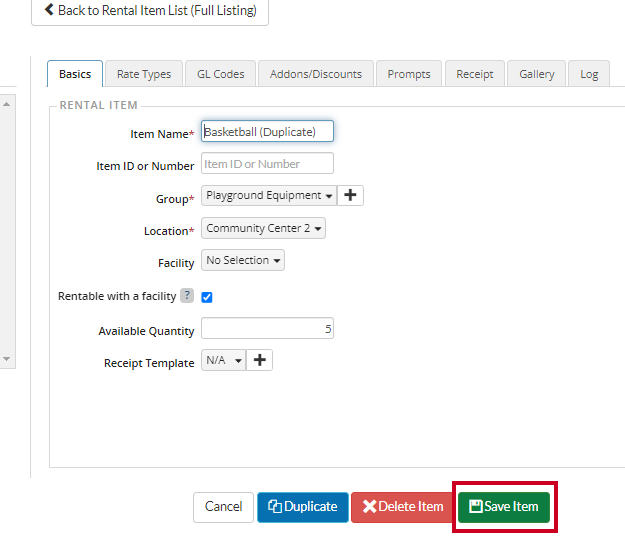Viewport: 625px width, 544px height.
Task: Click the Cancel button
Action: click(x=223, y=507)
